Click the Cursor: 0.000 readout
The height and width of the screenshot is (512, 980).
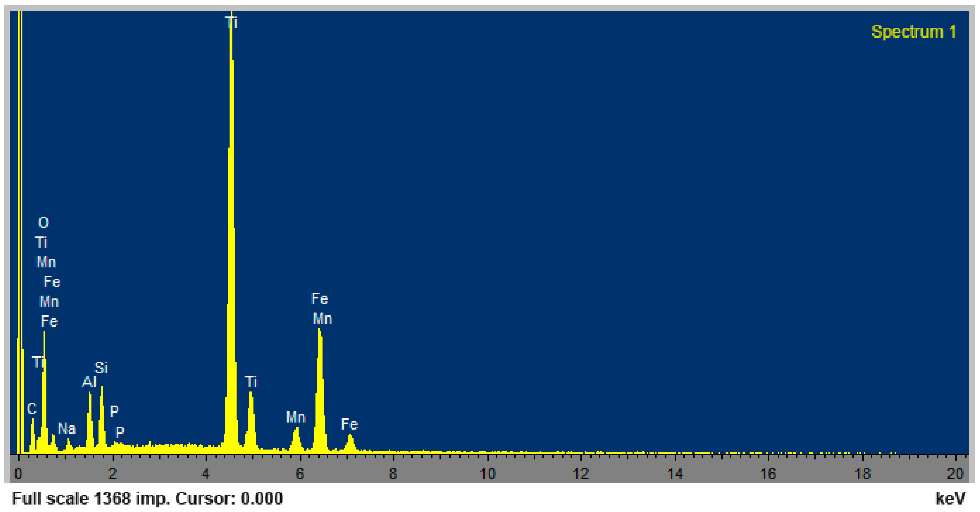point(229,498)
